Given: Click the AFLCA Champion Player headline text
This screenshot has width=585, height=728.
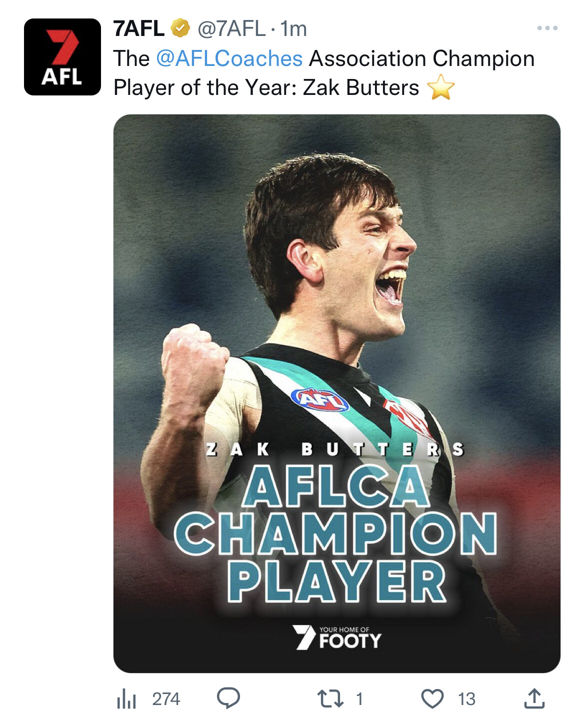Looking at the screenshot, I should point(336,533).
